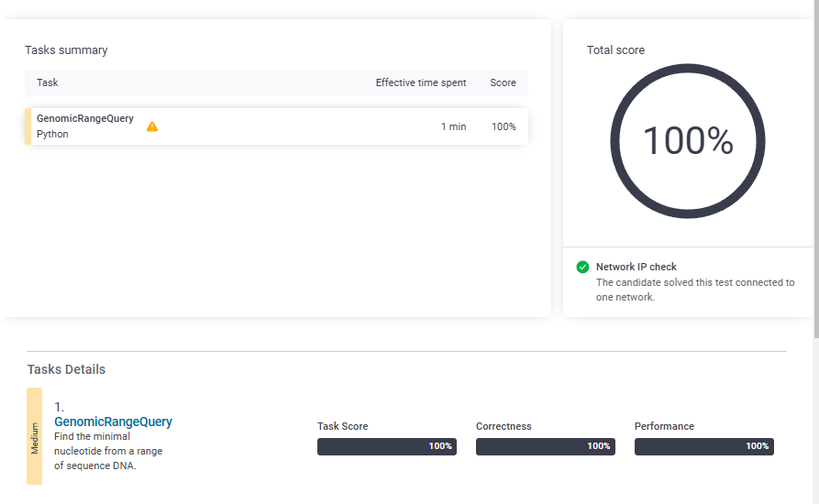Click the Total score heading
The image size is (819, 504).
click(x=615, y=50)
